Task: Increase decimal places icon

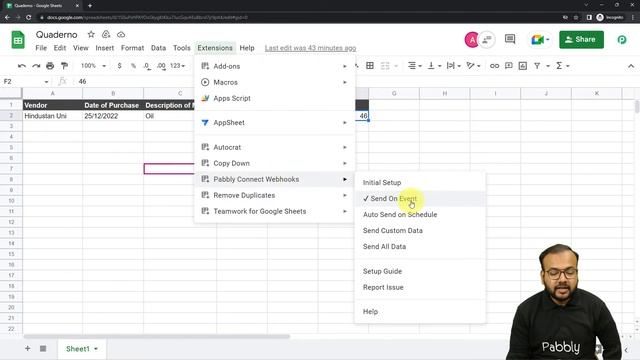Action: tap(161, 66)
